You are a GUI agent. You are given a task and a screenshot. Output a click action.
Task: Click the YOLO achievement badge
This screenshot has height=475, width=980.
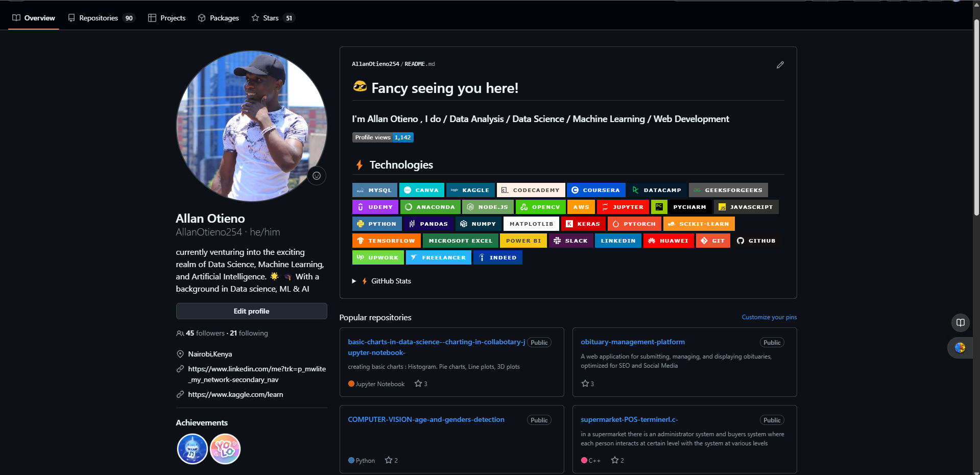click(x=225, y=449)
